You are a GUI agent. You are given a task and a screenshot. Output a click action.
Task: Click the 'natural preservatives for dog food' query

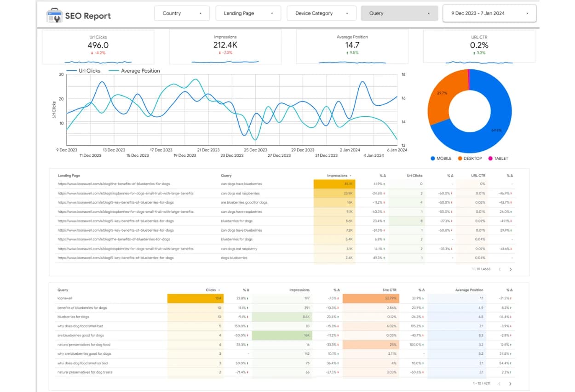pyautogui.click(x=84, y=345)
